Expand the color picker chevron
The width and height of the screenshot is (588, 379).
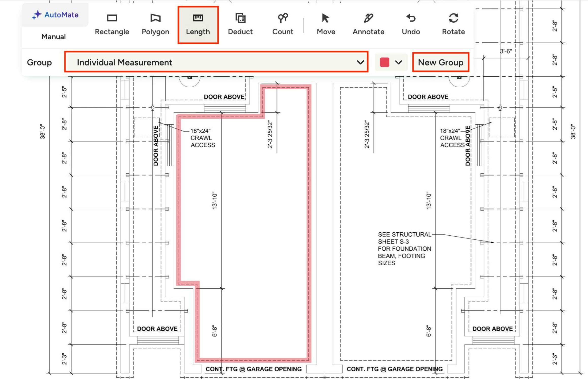(x=398, y=62)
